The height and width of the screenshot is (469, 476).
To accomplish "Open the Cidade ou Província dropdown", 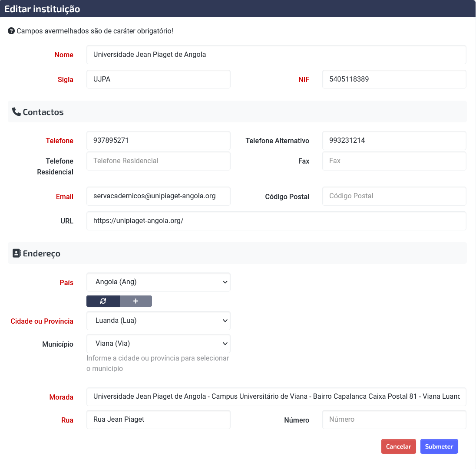I will 159,321.
